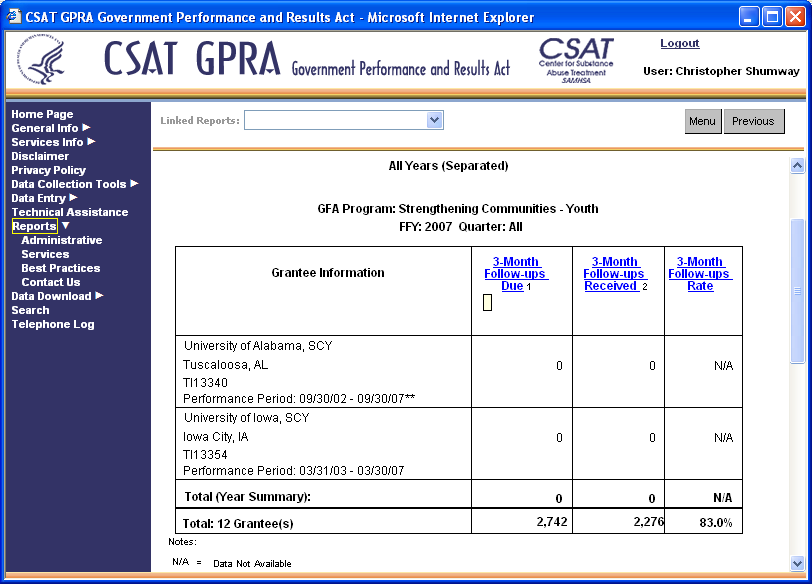Screen dimensions: 812x584
Task: Sort by 3-Month Follow-ups Rate column
Action: coord(700,274)
